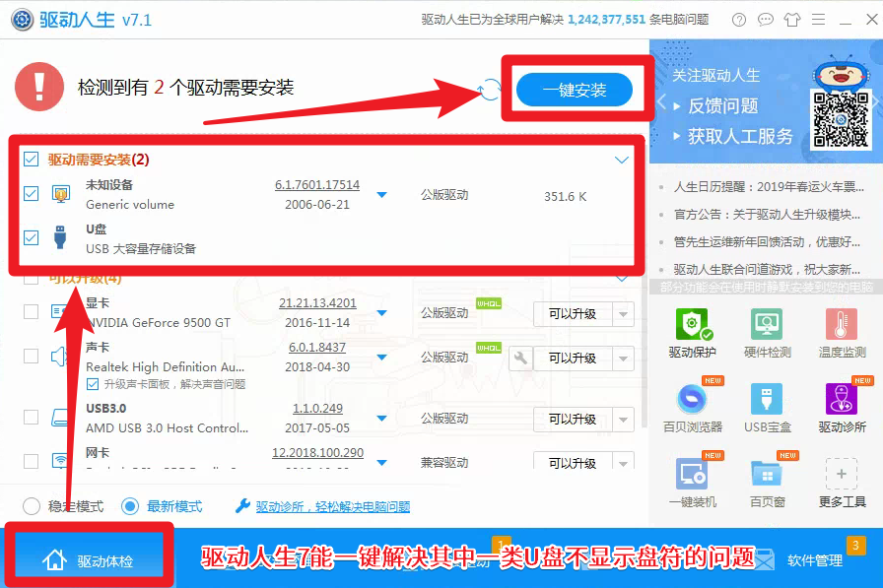This screenshot has width=883, height=588.
Task: Toggle the 驱动需要安装(2) group checkbox
Action: click(31, 160)
